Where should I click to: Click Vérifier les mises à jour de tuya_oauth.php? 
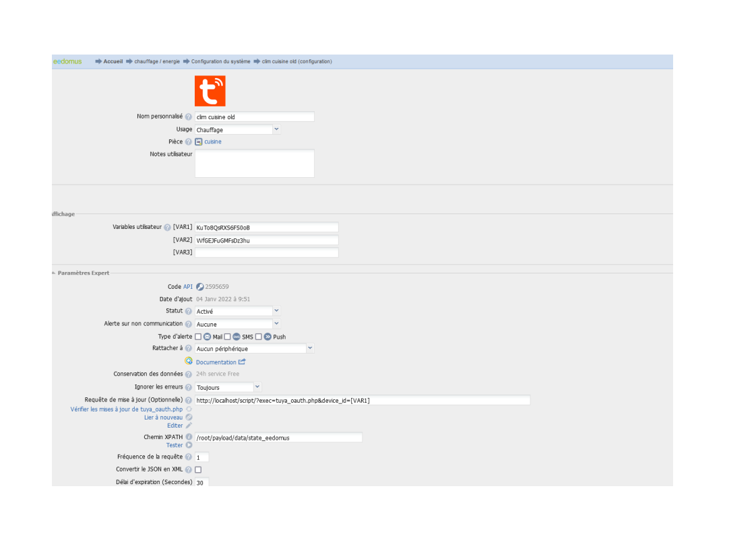(x=126, y=409)
